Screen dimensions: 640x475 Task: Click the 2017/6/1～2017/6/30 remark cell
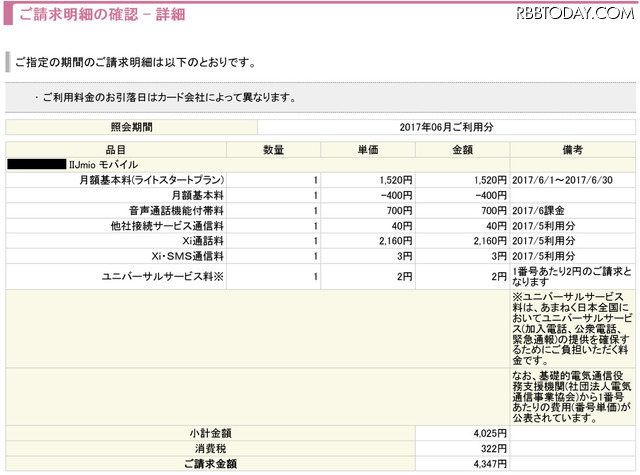pos(562,180)
